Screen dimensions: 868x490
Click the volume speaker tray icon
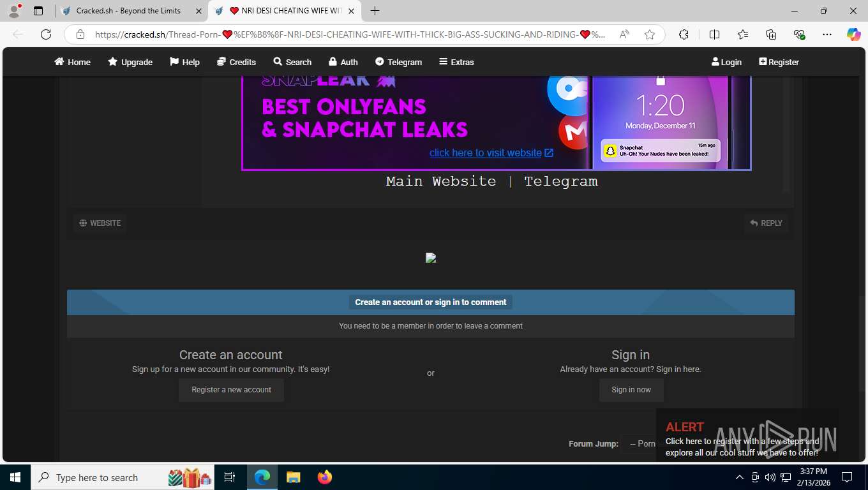(x=770, y=477)
